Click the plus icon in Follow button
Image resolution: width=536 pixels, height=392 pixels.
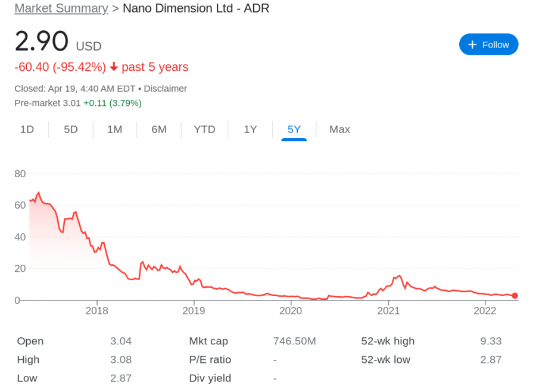473,45
